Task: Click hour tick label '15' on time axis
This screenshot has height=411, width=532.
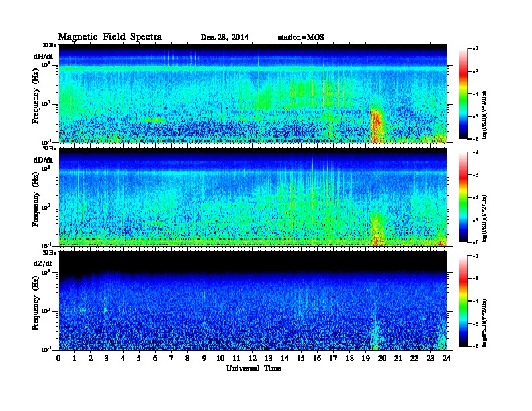Action: [301, 358]
